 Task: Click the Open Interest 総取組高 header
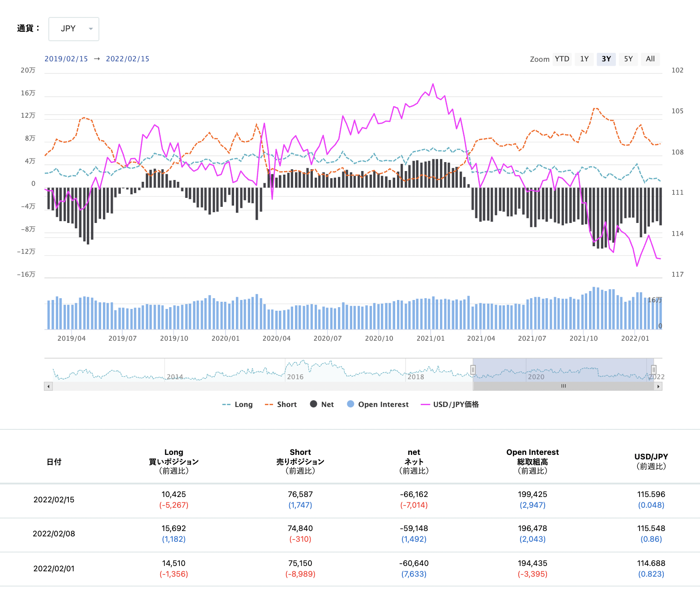(x=533, y=462)
